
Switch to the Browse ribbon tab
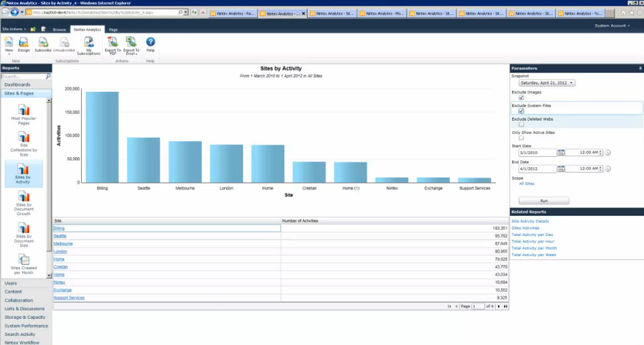point(59,29)
